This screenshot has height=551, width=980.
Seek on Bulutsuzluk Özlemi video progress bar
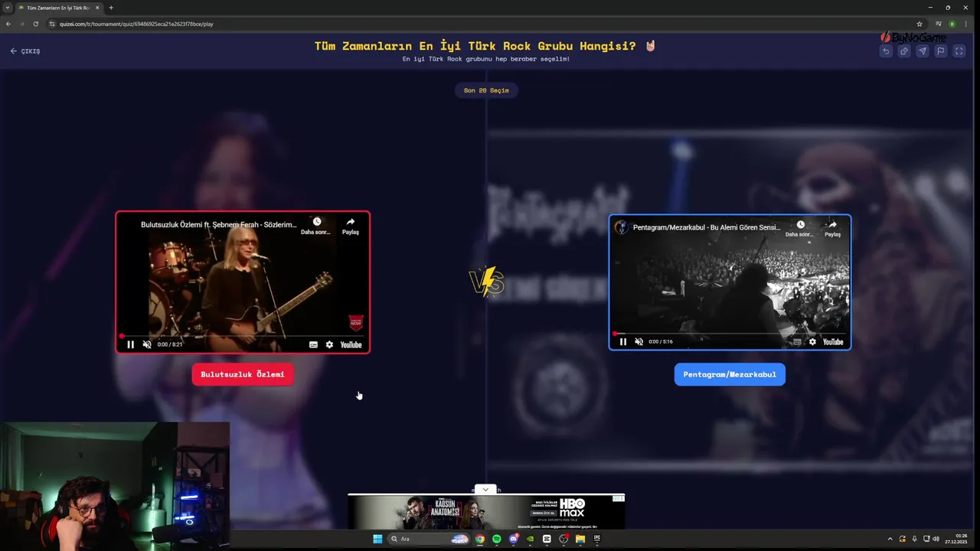pyautogui.click(x=243, y=336)
